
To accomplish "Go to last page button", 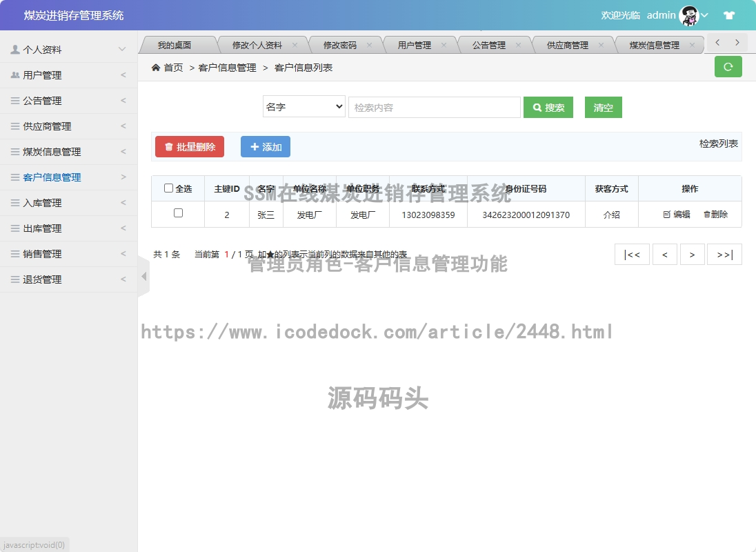I will [x=725, y=255].
